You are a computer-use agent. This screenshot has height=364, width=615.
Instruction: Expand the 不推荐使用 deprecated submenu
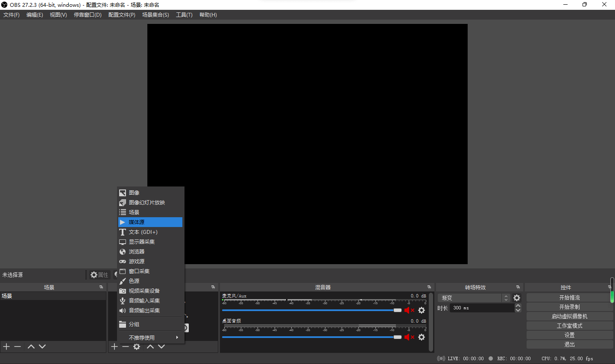(x=150, y=338)
